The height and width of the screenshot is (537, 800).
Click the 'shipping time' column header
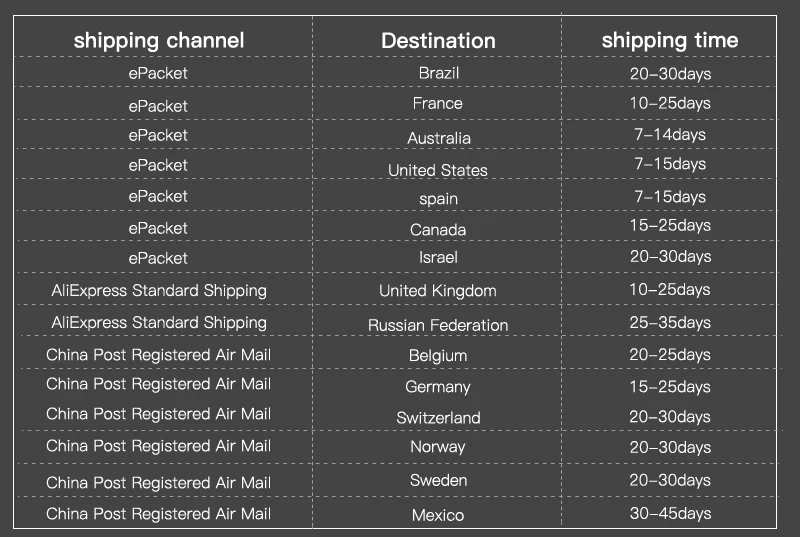669,41
